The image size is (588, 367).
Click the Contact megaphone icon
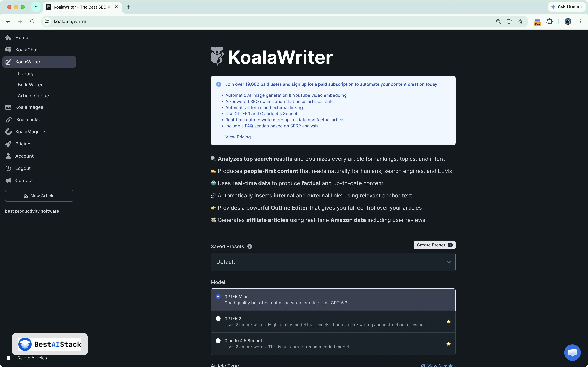click(8, 181)
